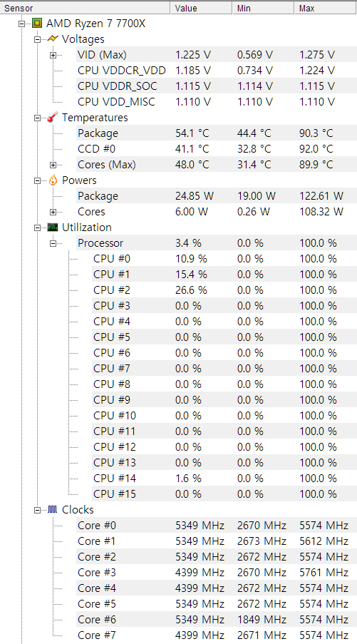Click the Clocks waveform icon

(53, 510)
